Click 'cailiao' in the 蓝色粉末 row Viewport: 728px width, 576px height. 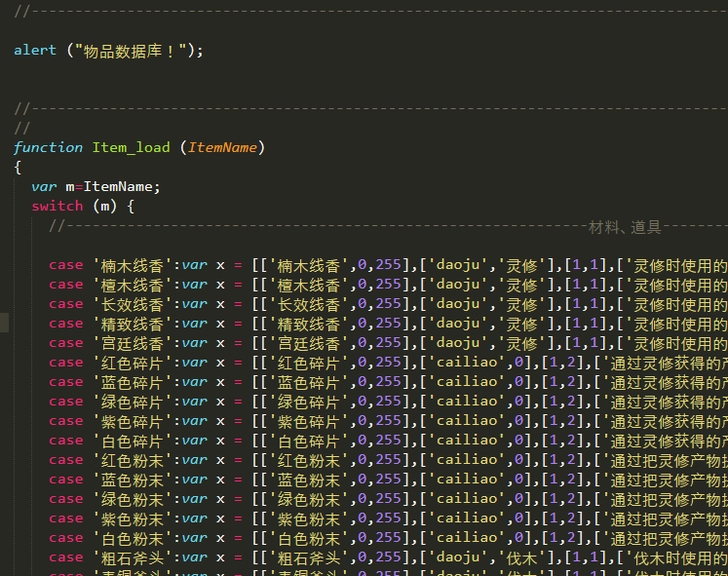(467, 480)
